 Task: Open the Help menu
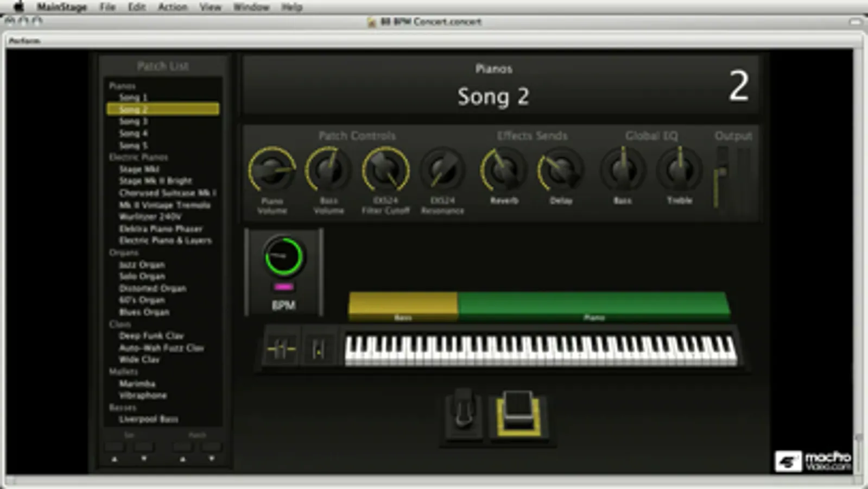[x=292, y=7]
